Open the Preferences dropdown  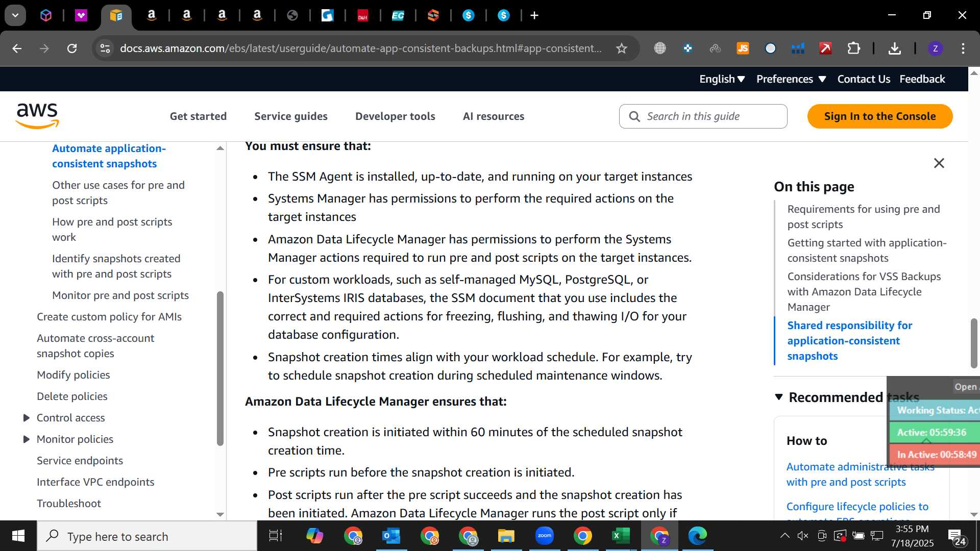(x=791, y=79)
